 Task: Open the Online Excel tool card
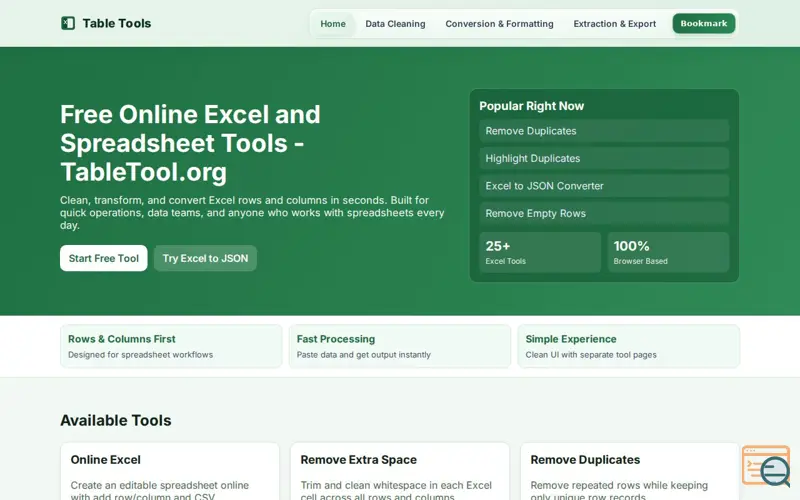tap(170, 471)
